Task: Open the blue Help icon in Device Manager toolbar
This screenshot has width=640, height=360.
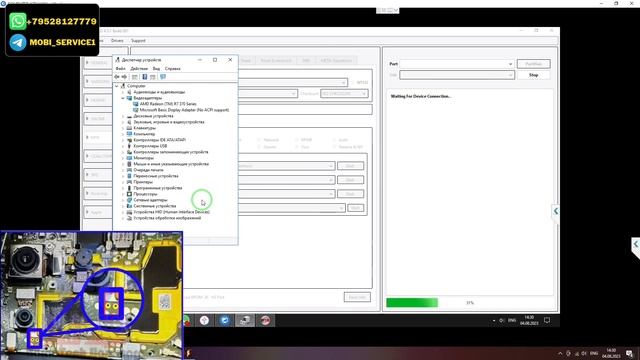Action: [x=144, y=77]
